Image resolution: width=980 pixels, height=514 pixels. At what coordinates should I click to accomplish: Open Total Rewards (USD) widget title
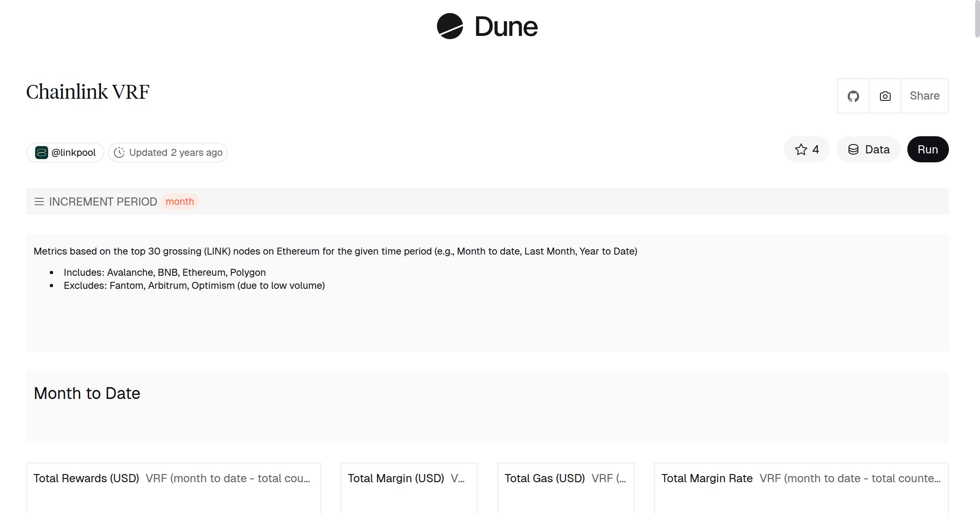86,478
